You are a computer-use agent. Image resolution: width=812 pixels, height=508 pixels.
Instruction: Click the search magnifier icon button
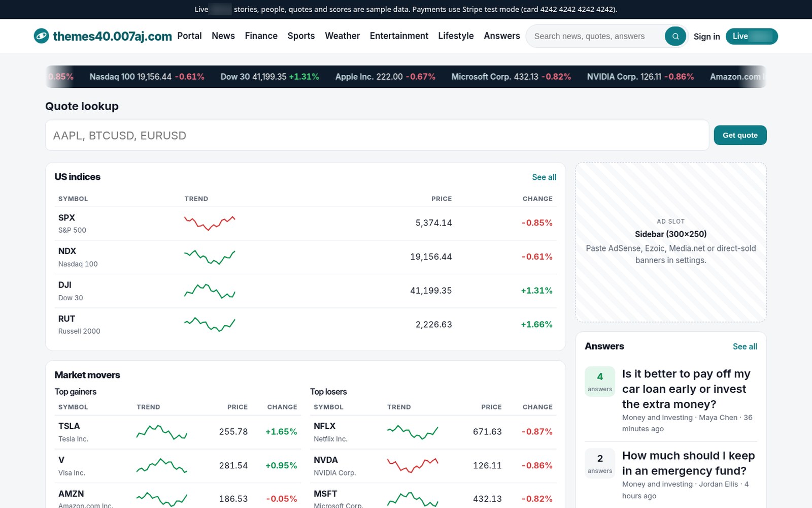click(675, 36)
